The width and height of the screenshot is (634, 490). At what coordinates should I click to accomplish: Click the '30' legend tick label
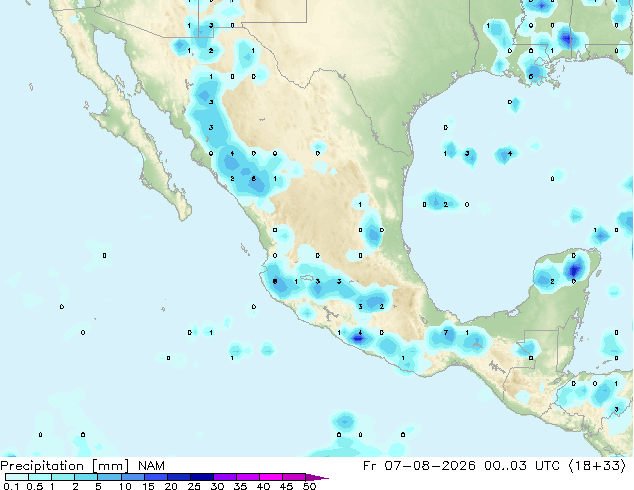click(217, 486)
